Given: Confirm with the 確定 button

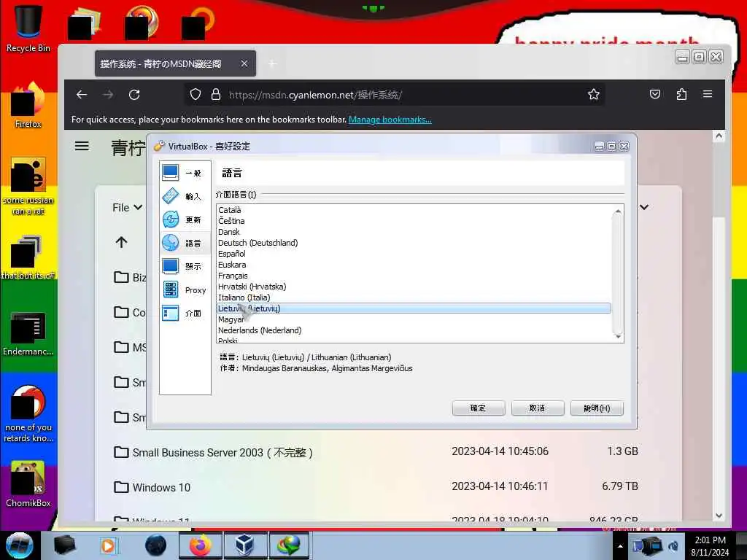Looking at the screenshot, I should [479, 408].
